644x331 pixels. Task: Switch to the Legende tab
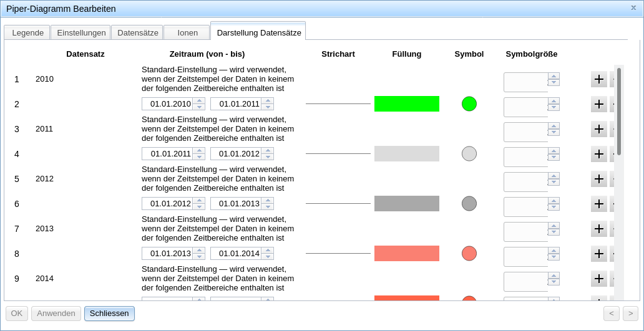point(27,33)
